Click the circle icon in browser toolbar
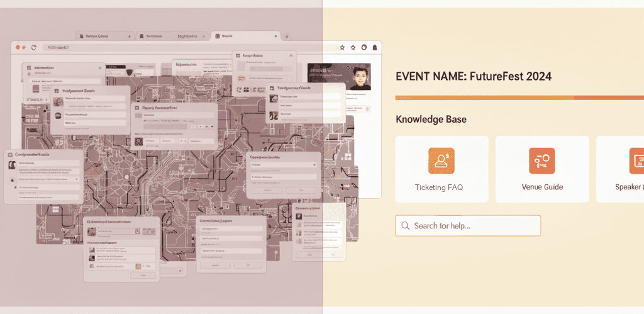This screenshot has height=314, width=644. click(x=364, y=48)
